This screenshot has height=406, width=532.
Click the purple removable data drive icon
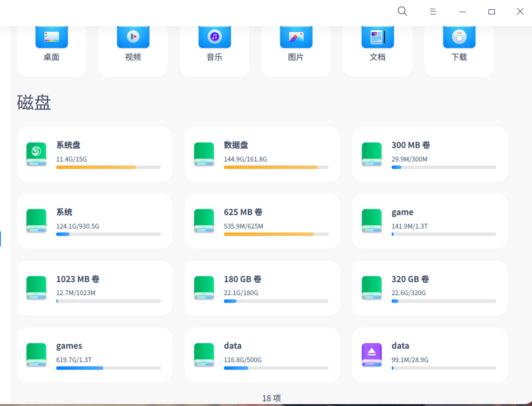click(x=371, y=354)
